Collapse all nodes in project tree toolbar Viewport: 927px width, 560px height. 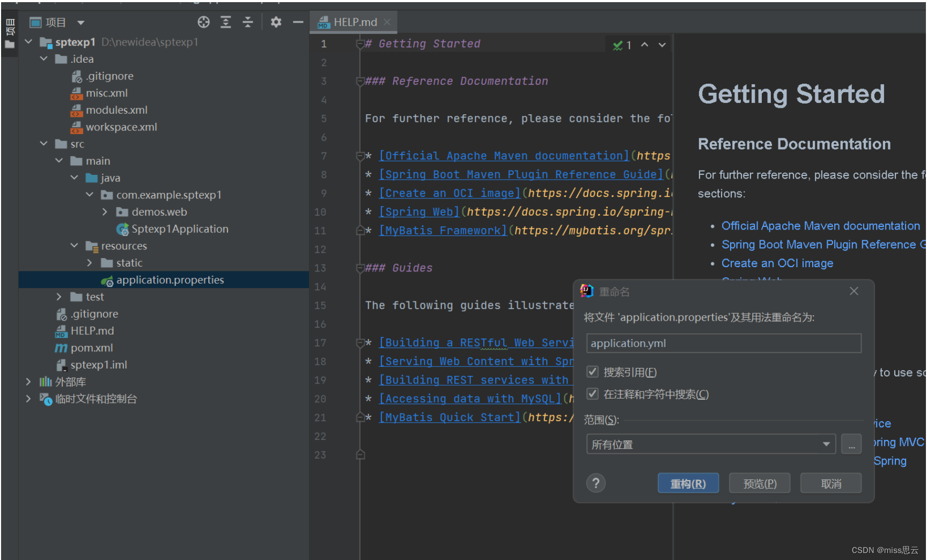[248, 22]
